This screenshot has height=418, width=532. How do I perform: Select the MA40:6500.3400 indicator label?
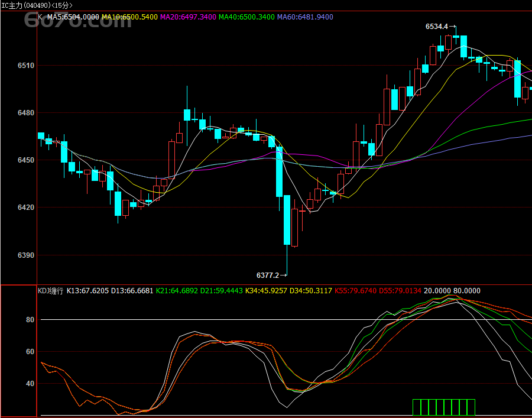246,17
